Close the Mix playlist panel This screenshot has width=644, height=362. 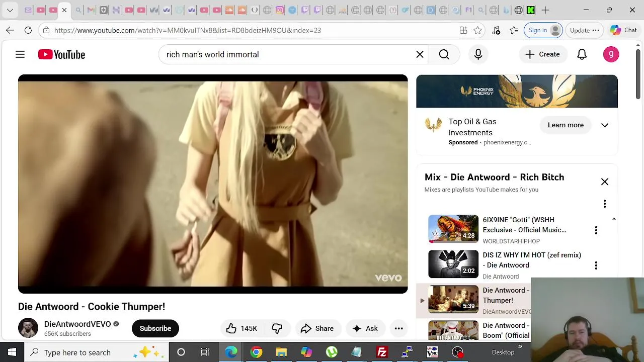(x=605, y=182)
